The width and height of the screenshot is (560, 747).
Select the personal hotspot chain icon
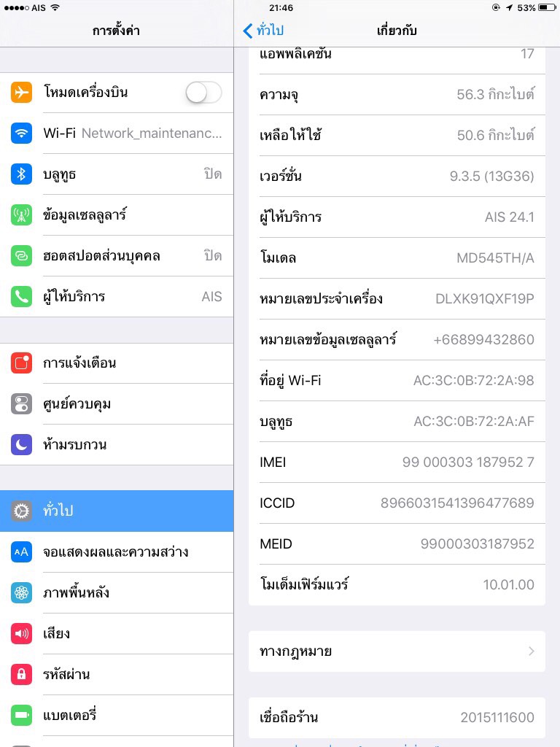click(21, 256)
